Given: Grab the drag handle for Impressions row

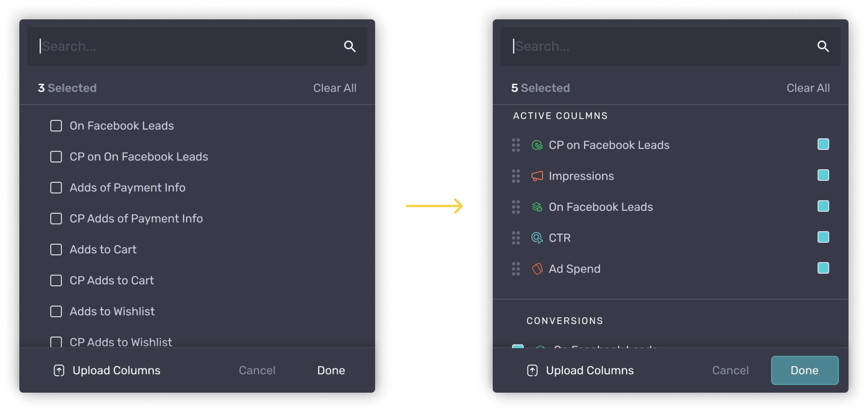Looking at the screenshot, I should [x=516, y=176].
